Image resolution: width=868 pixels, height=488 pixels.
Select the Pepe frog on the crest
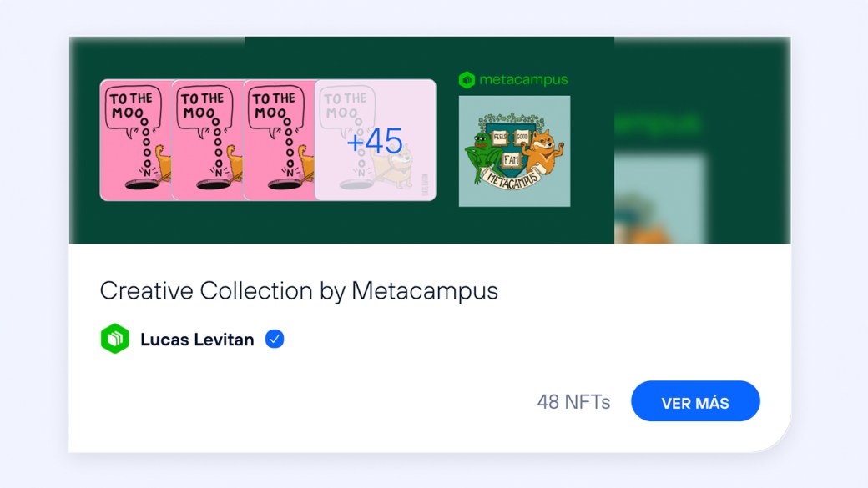(x=481, y=155)
